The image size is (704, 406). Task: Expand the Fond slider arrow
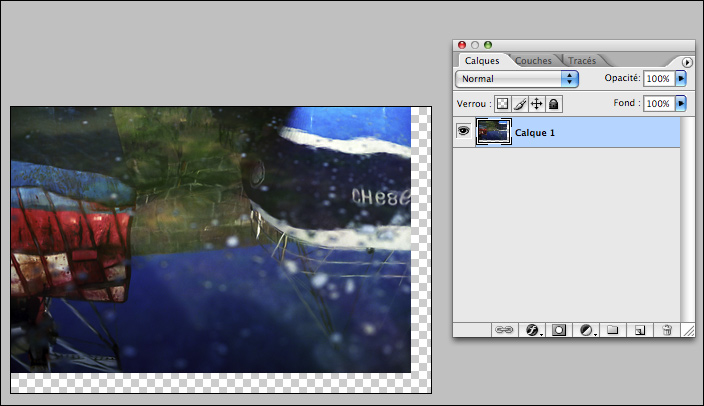click(x=682, y=103)
